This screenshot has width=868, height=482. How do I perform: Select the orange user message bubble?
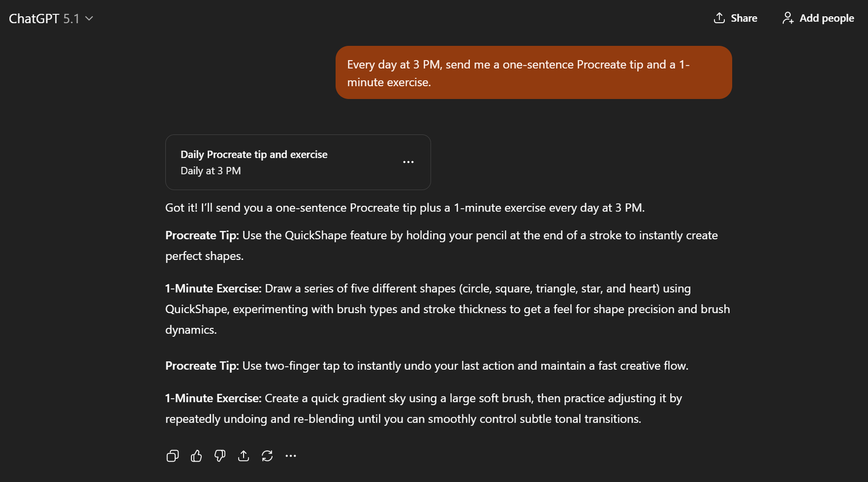tap(533, 73)
